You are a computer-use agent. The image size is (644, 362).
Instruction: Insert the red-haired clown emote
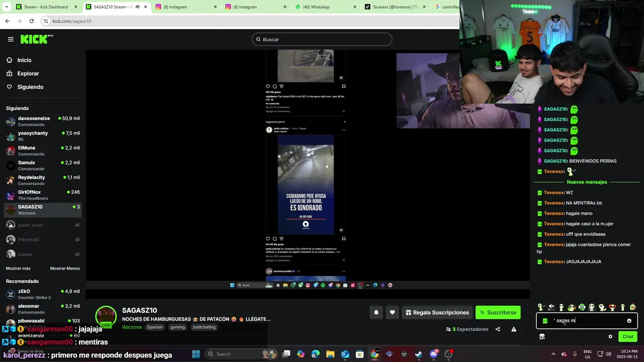[x=612, y=307]
